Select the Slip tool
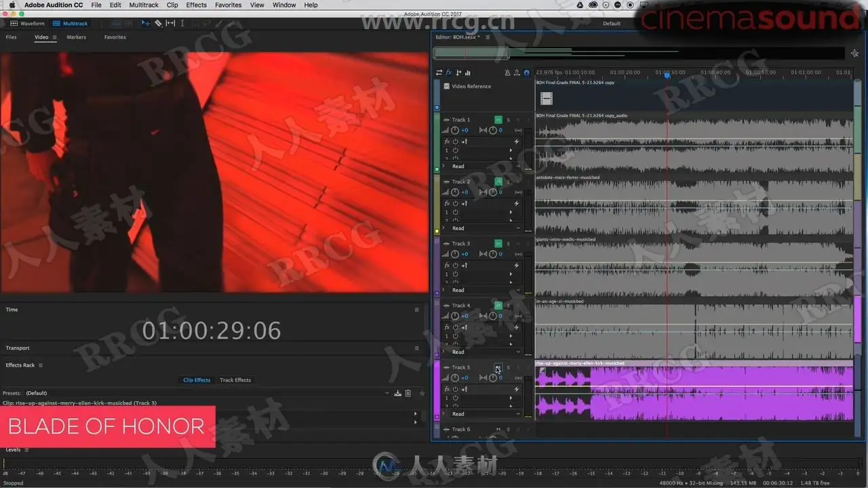The width and height of the screenshot is (868, 488). (x=170, y=23)
